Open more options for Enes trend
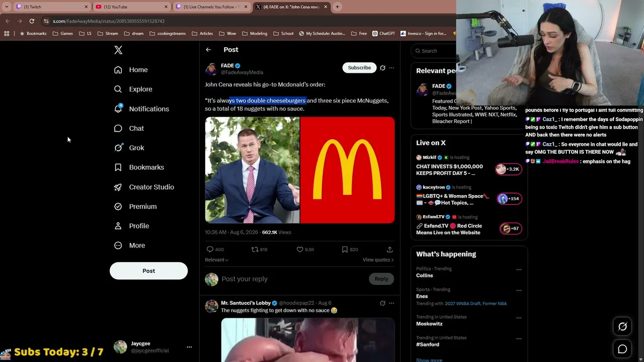Screen dimensions: 644x362 [519, 290]
